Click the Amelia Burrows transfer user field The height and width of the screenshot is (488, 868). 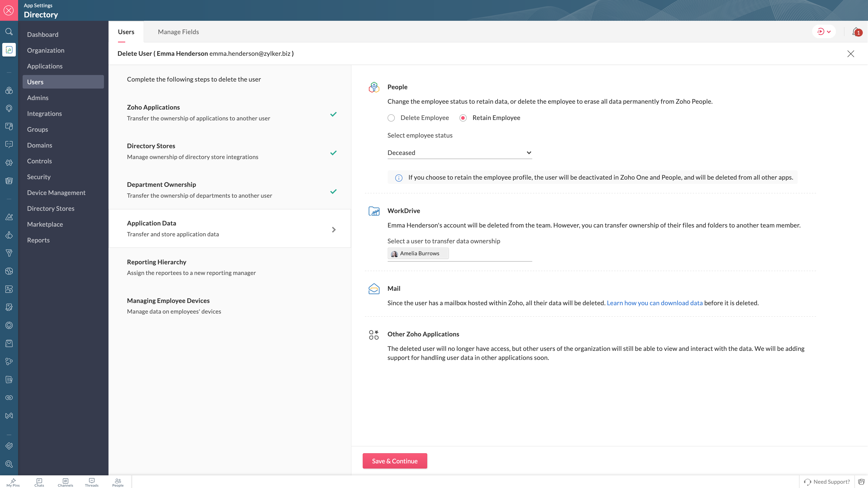pos(418,253)
